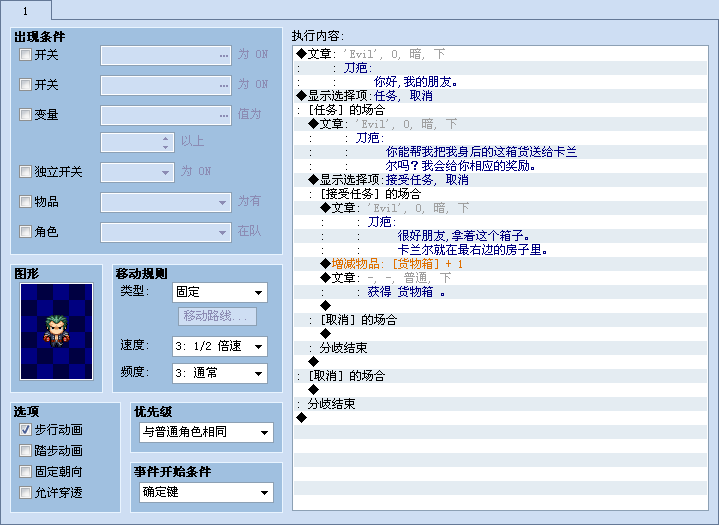Open the 独立开关 dropdown

click(138, 172)
